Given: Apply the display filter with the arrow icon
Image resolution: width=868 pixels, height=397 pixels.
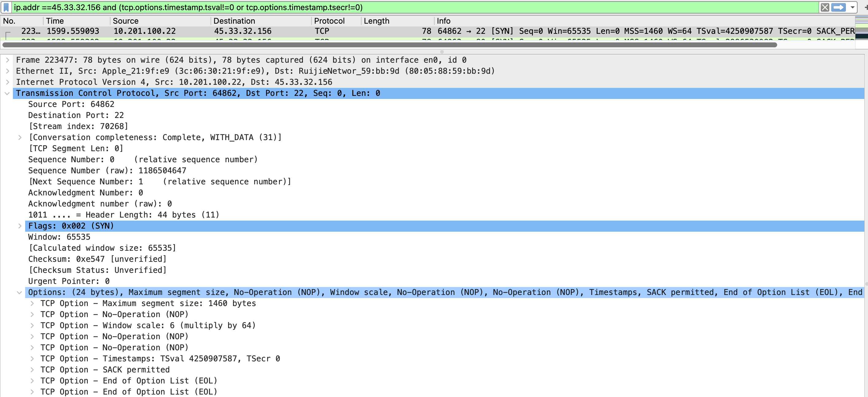Looking at the screenshot, I should pyautogui.click(x=838, y=7).
